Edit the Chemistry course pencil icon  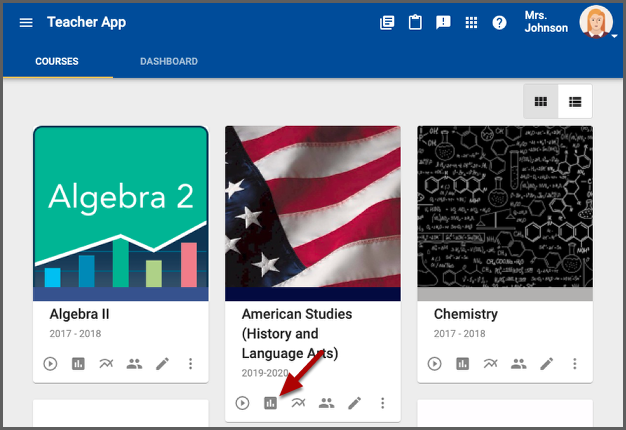(546, 363)
